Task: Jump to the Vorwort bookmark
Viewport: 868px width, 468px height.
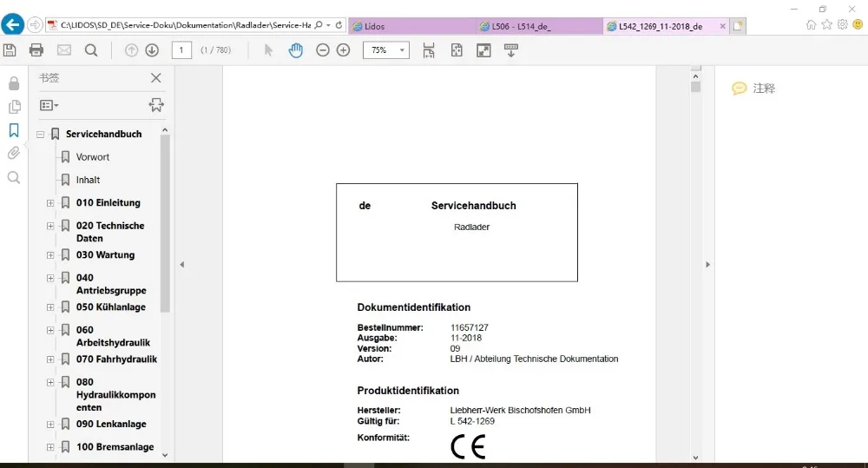Action: click(x=93, y=157)
